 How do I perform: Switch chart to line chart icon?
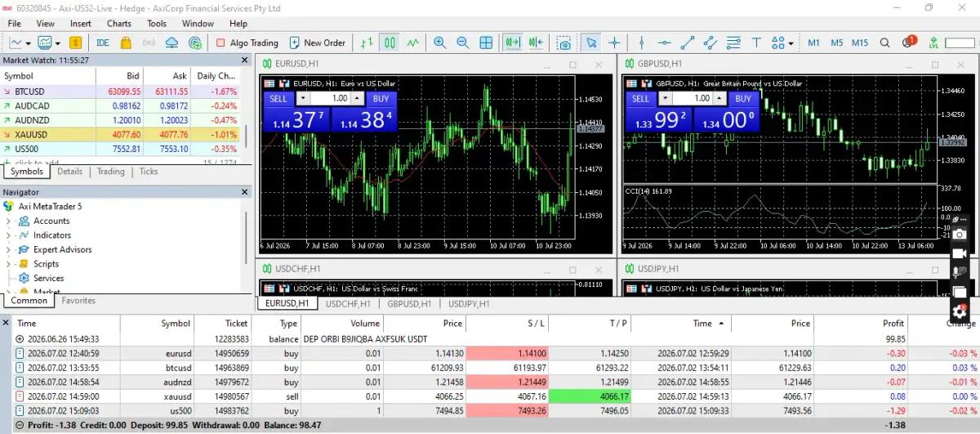coord(413,43)
